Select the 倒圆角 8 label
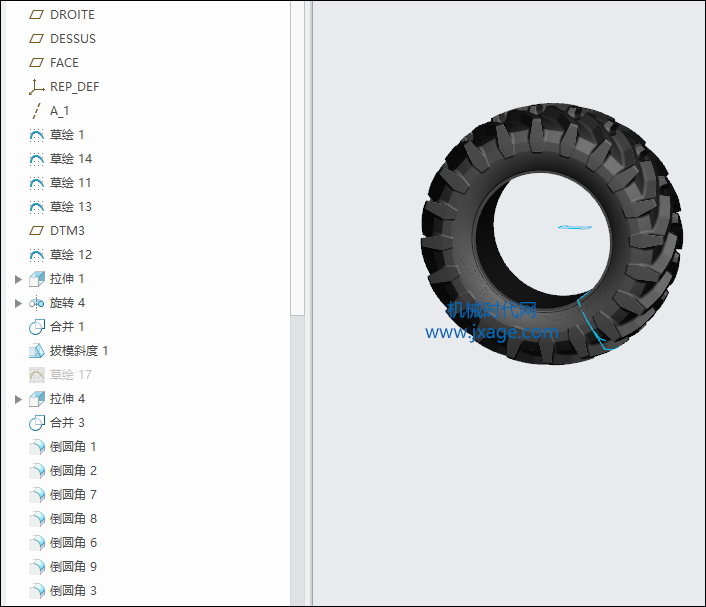Viewport: 706px width, 607px height. 73,519
